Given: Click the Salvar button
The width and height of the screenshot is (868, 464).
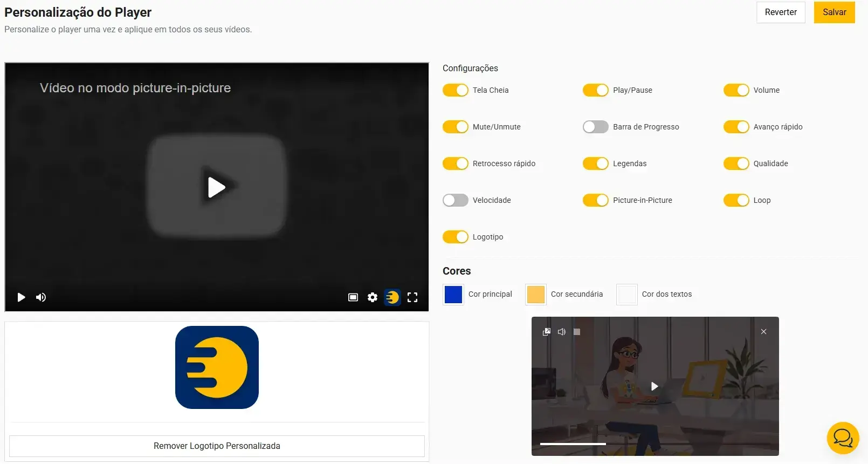Looking at the screenshot, I should point(834,12).
